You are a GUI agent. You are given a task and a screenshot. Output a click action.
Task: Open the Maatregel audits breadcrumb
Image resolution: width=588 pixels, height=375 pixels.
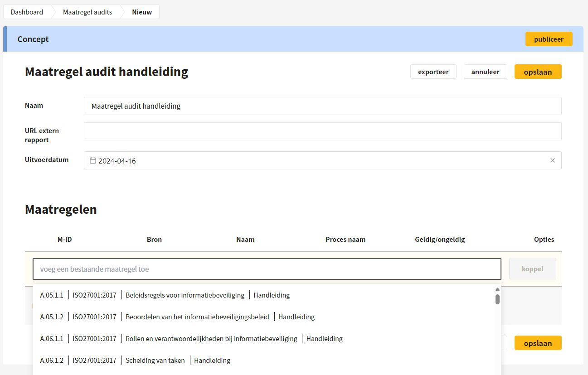[x=87, y=12]
